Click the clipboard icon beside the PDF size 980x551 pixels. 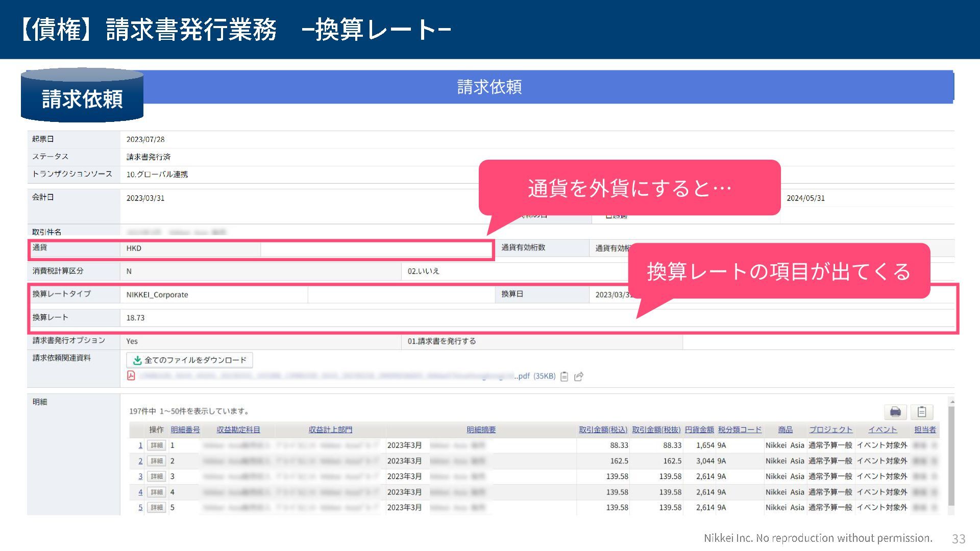564,377
